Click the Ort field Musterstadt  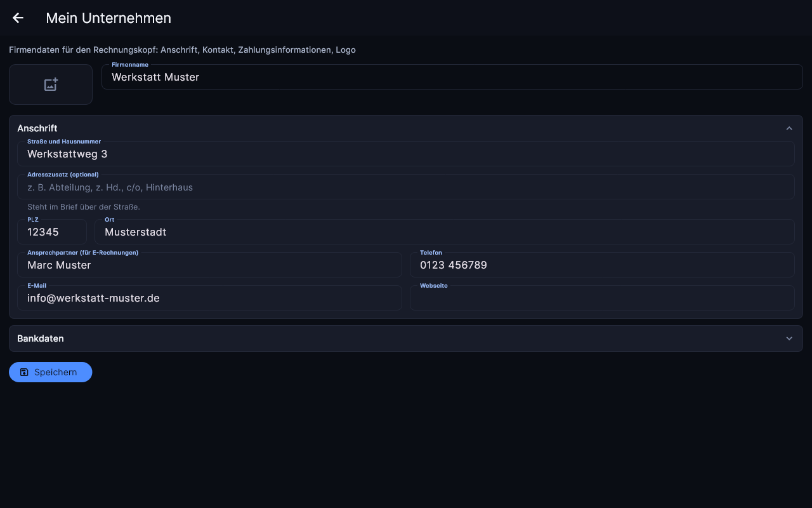(x=445, y=232)
